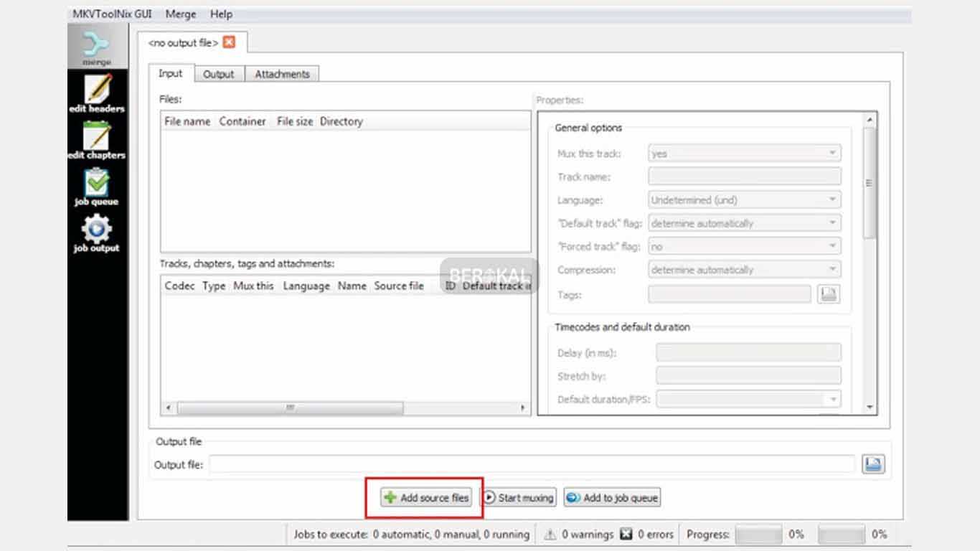
Task: Sort files by Container column
Action: click(x=242, y=121)
